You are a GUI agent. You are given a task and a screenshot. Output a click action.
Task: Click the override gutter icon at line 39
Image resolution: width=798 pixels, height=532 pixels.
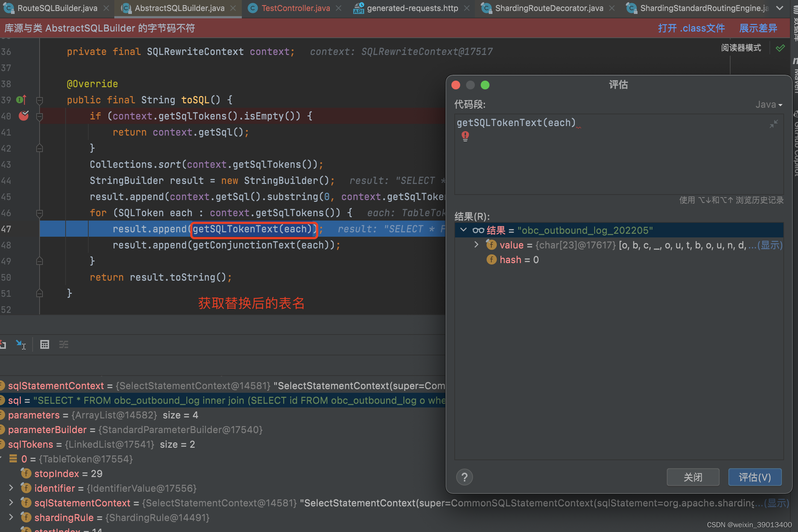(21, 100)
